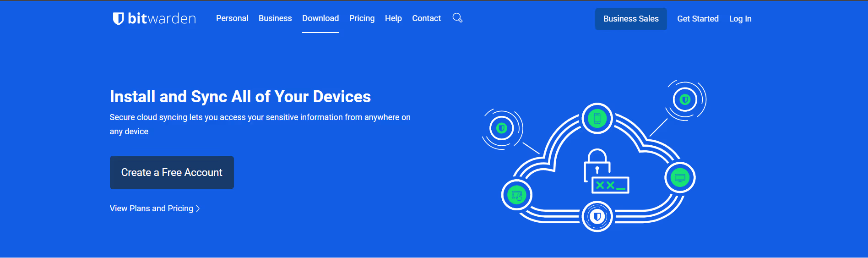Click the desktop monitor icon on cloud
This screenshot has width=868, height=258.
680,178
